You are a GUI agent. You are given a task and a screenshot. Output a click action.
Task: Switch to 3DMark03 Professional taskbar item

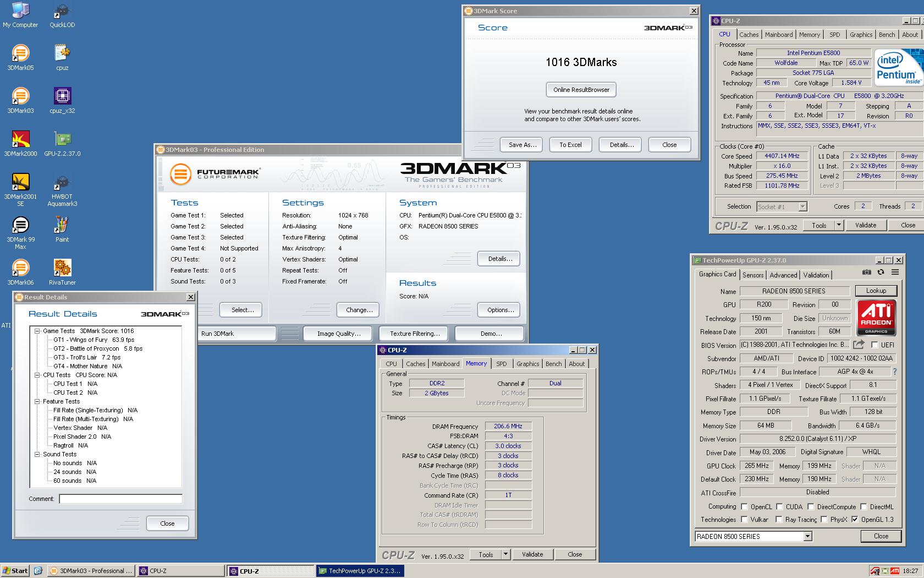click(x=91, y=571)
